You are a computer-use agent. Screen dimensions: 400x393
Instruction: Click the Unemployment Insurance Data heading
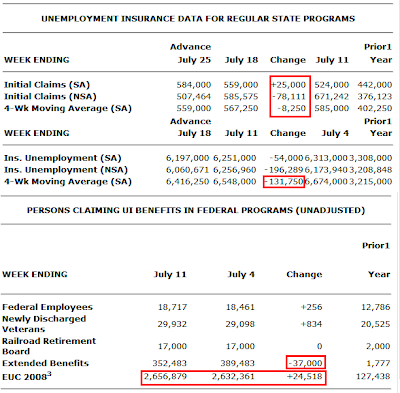[198, 19]
